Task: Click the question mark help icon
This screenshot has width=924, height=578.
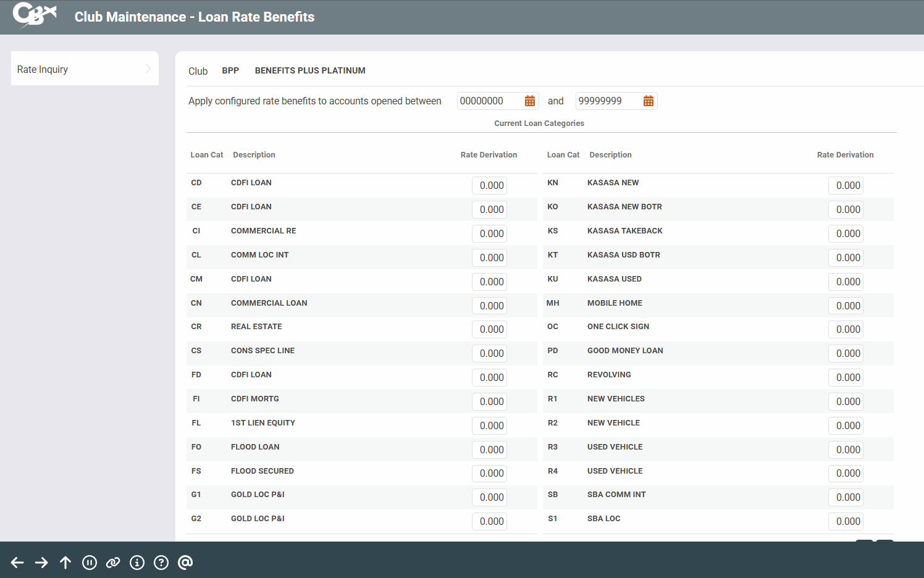Action: (x=161, y=563)
